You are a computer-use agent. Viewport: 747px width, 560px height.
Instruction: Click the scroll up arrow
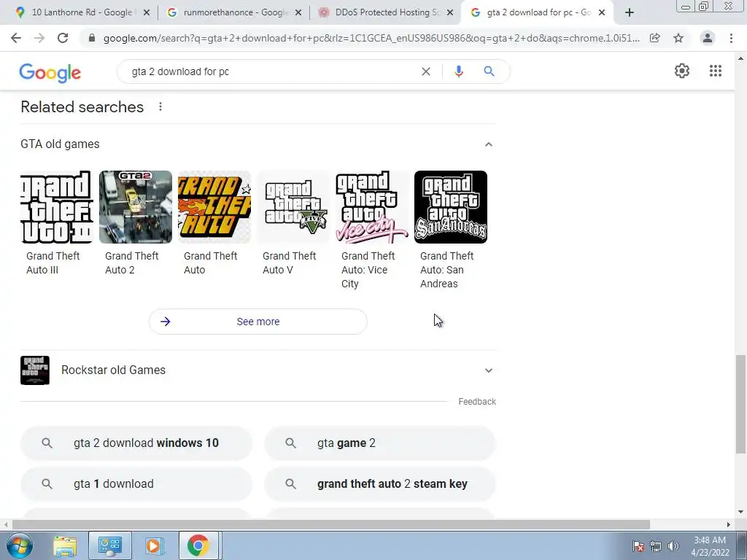[x=740, y=58]
